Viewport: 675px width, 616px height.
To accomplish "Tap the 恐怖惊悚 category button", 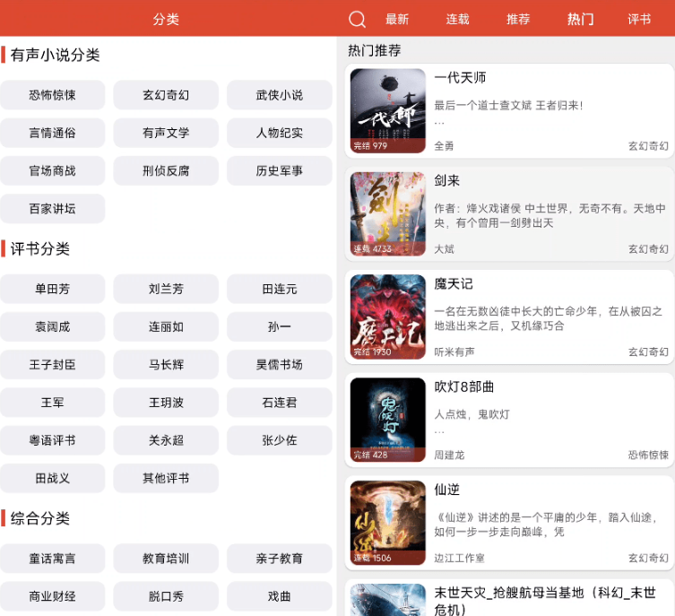I will 53,95.
